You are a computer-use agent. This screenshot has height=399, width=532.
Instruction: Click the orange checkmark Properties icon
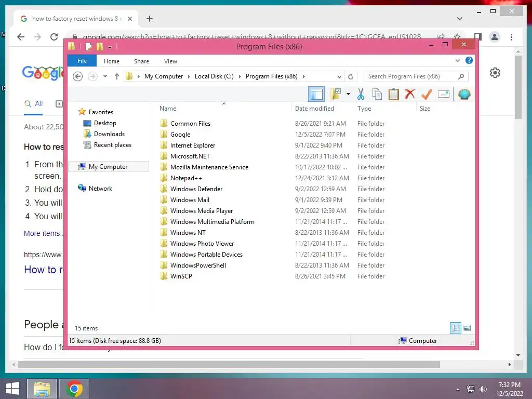[427, 95]
